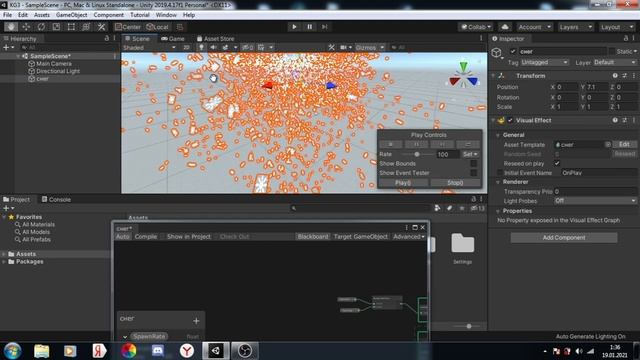The image size is (640, 360).
Task: Open the Advanced dropdown in VFX graph
Action: [409, 237]
